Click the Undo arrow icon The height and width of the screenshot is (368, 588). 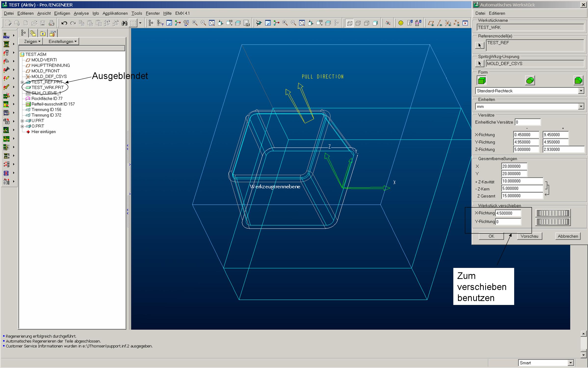pyautogui.click(x=64, y=23)
